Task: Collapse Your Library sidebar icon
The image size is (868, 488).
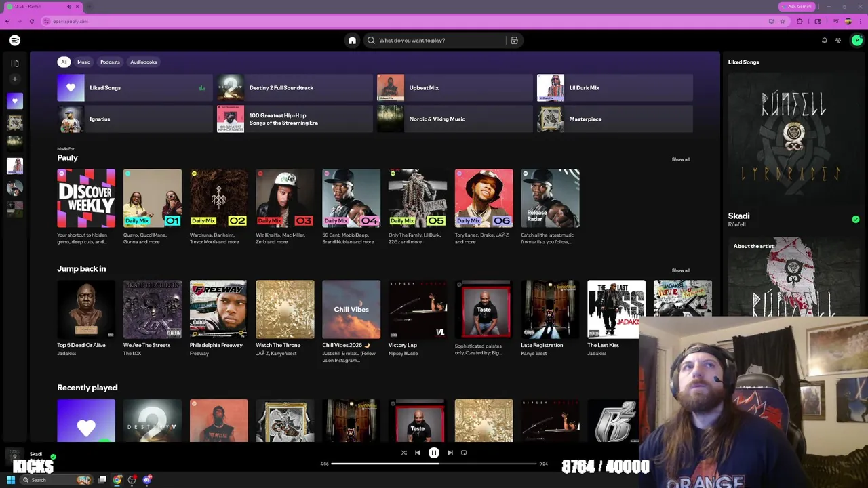Action: pyautogui.click(x=15, y=63)
